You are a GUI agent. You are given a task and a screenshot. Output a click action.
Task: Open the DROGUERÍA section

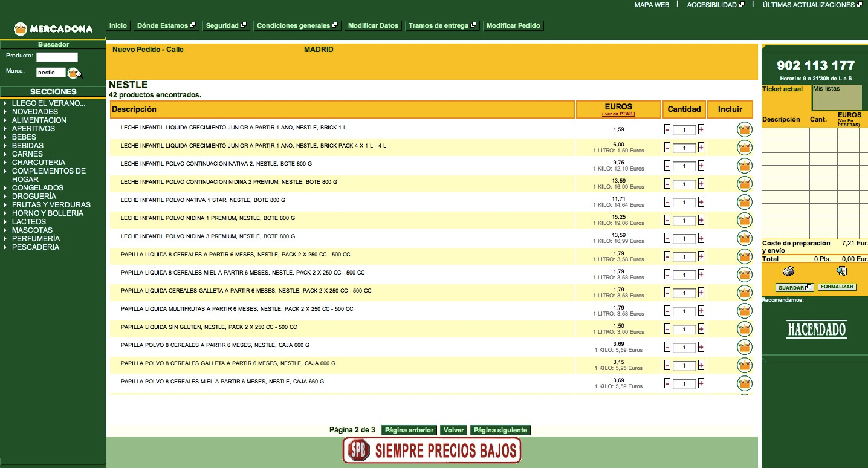[34, 197]
